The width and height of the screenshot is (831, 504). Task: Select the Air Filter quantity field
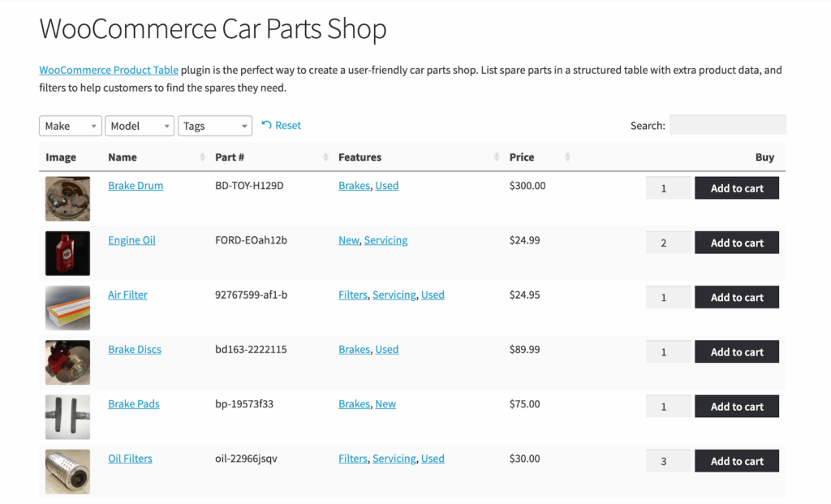669,297
